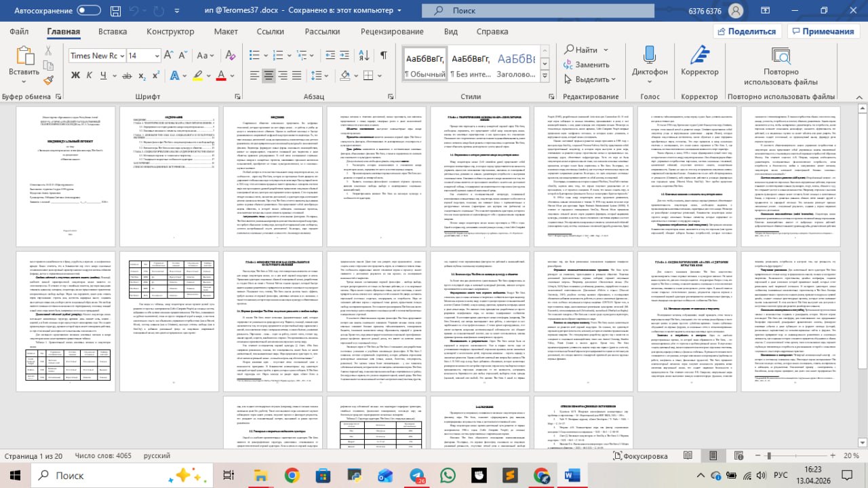This screenshot has width=868, height=488.
Task: Switch to the Макет tab
Action: pyautogui.click(x=226, y=31)
